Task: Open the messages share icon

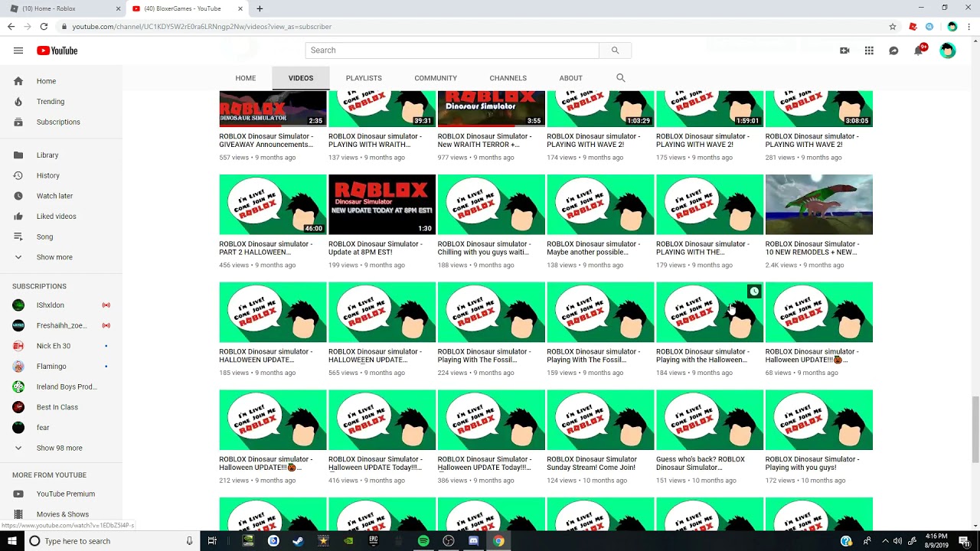Action: (x=893, y=51)
